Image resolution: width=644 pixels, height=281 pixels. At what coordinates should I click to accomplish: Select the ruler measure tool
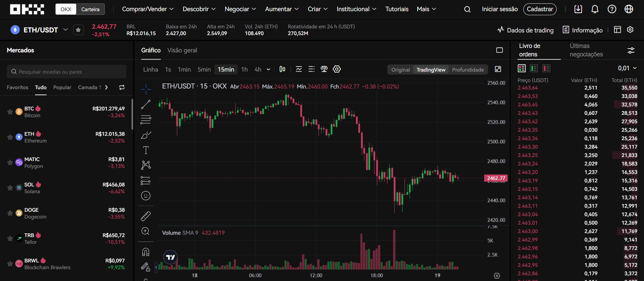[146, 216]
